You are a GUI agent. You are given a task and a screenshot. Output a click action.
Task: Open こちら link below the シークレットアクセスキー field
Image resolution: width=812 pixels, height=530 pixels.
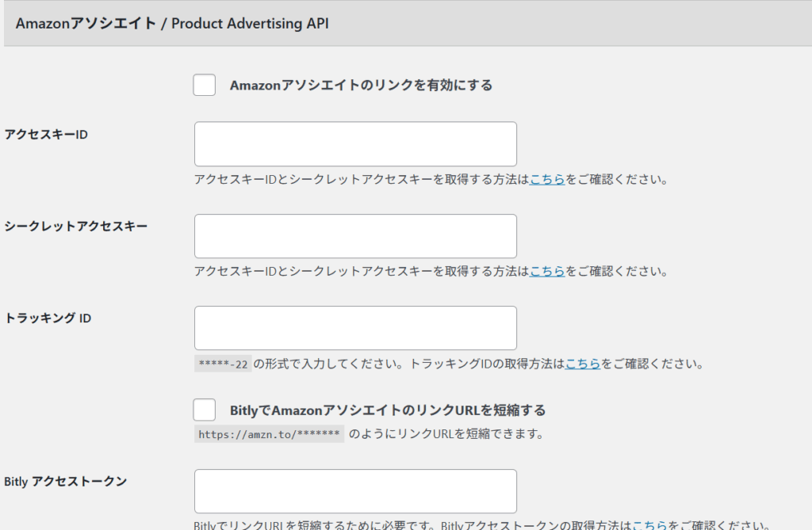(547, 272)
